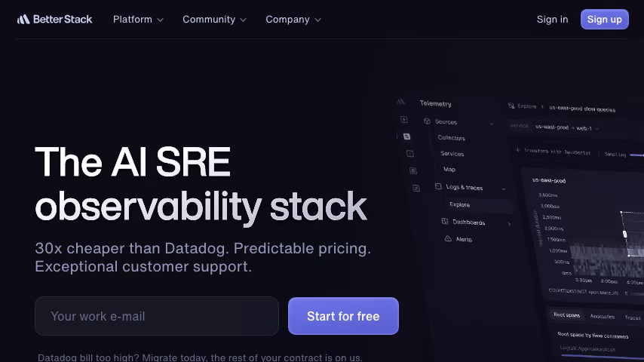The width and height of the screenshot is (644, 362).
Task: Click 'Root spans by time consumed' heading
Action: (x=593, y=336)
